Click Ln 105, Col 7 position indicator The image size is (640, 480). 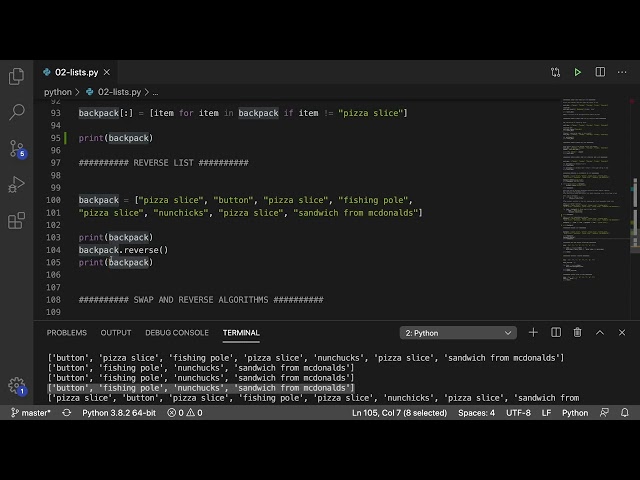pos(400,413)
